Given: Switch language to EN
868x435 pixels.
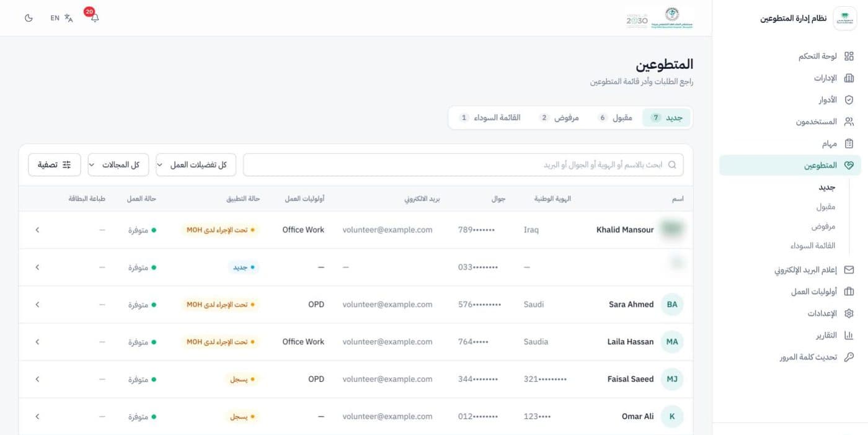Looking at the screenshot, I should pyautogui.click(x=61, y=18).
